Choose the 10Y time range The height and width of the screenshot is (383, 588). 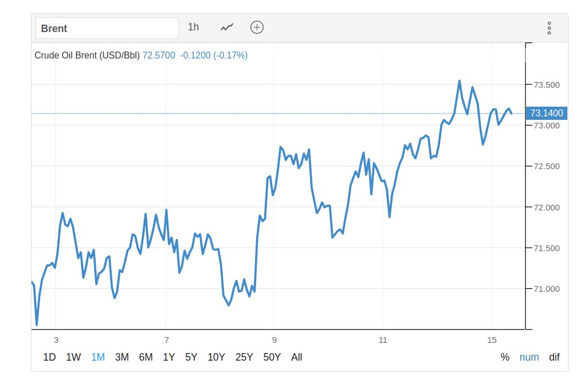[x=216, y=357]
